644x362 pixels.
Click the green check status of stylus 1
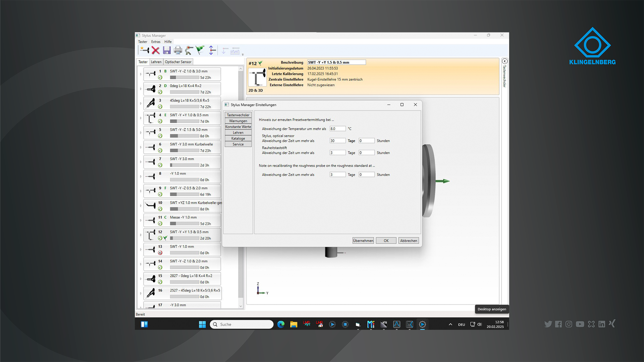(160, 77)
